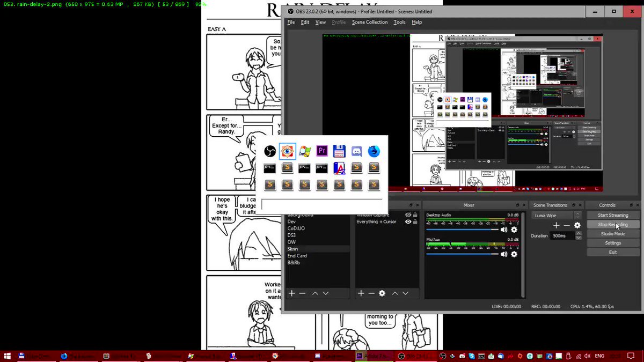Viewport: 644px width, 362px height.
Task: Select the OBS icon in window switcher
Action: tap(270, 151)
